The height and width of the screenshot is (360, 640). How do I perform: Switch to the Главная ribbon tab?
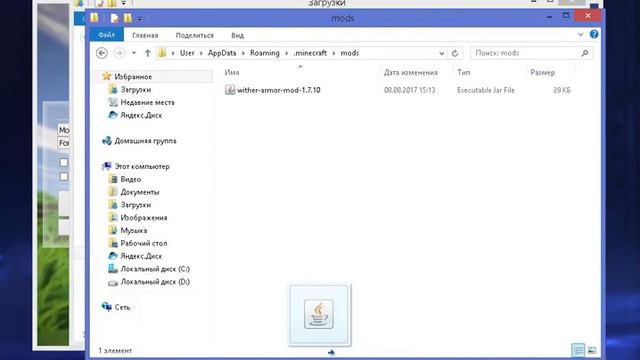(145, 36)
